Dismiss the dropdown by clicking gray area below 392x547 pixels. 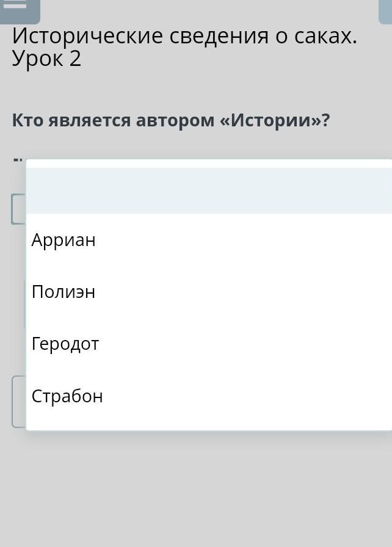(x=195, y=488)
